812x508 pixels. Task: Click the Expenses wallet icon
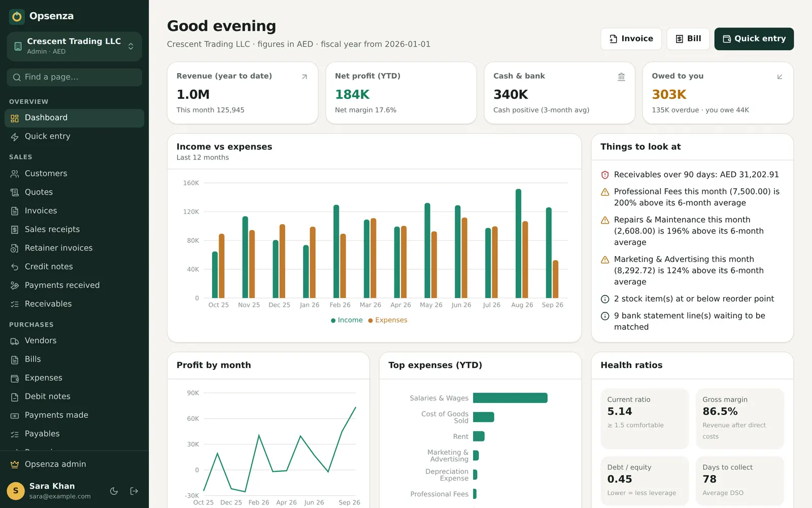click(15, 378)
